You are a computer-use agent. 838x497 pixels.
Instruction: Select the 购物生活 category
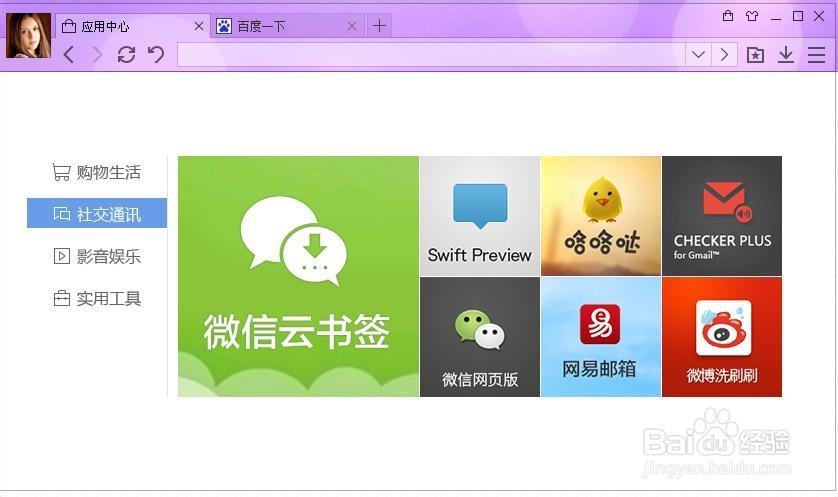pyautogui.click(x=97, y=172)
